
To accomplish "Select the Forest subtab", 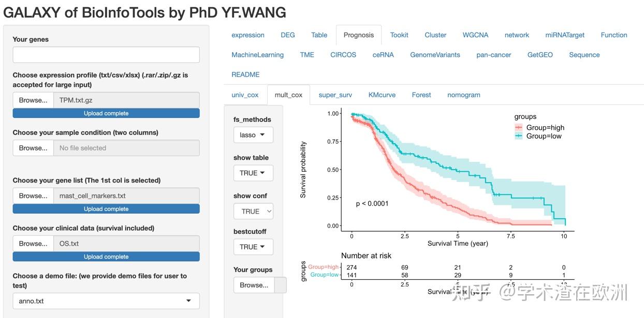I will [421, 95].
